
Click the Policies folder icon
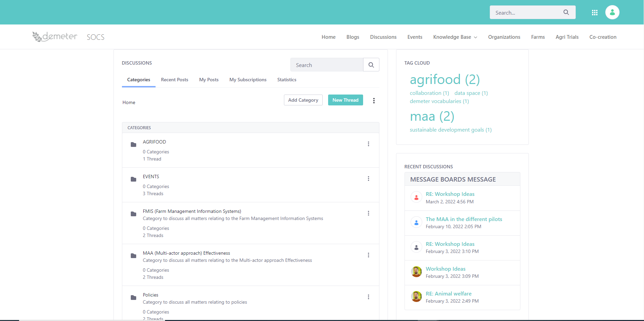pos(133,298)
